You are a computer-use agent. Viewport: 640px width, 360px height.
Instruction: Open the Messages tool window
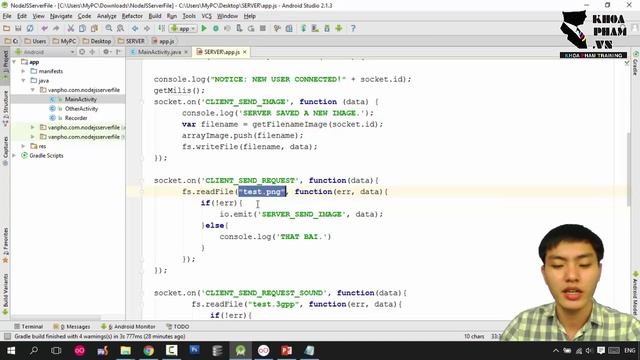(72, 327)
